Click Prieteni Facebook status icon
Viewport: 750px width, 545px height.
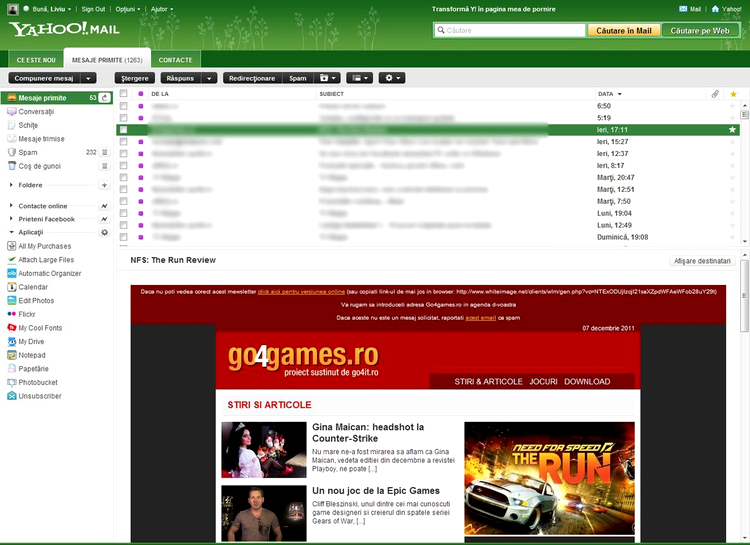[104, 219]
